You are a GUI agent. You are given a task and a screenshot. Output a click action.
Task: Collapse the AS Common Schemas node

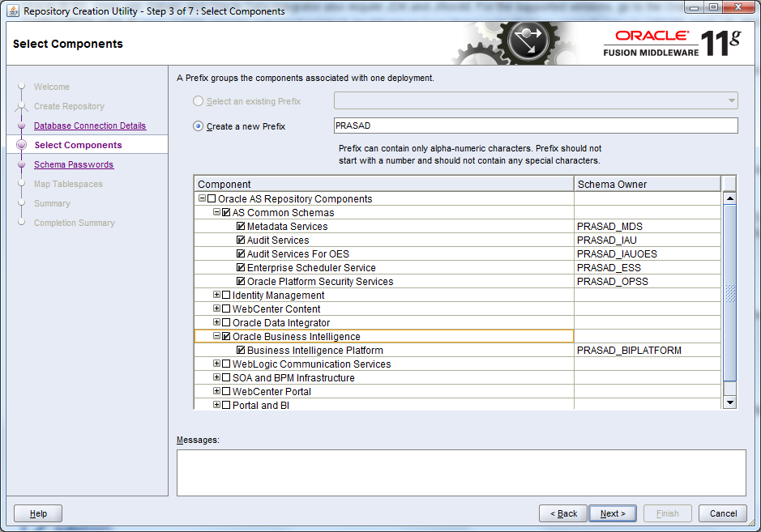[x=217, y=212]
